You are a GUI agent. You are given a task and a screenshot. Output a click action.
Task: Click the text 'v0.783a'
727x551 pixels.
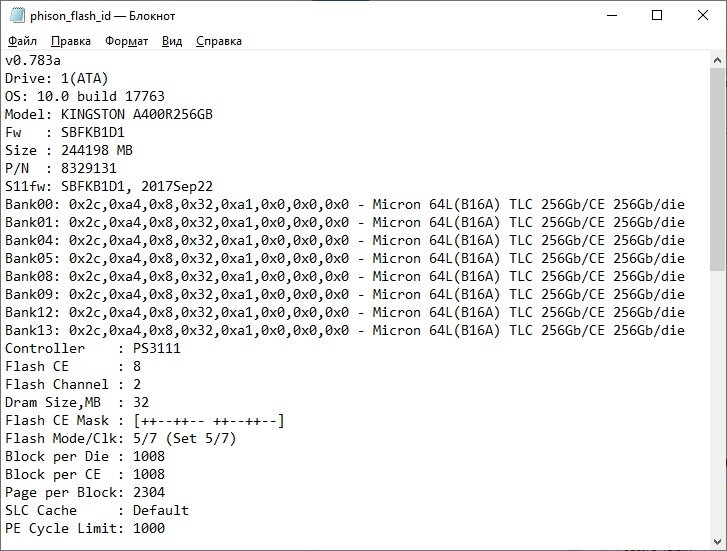point(33,60)
